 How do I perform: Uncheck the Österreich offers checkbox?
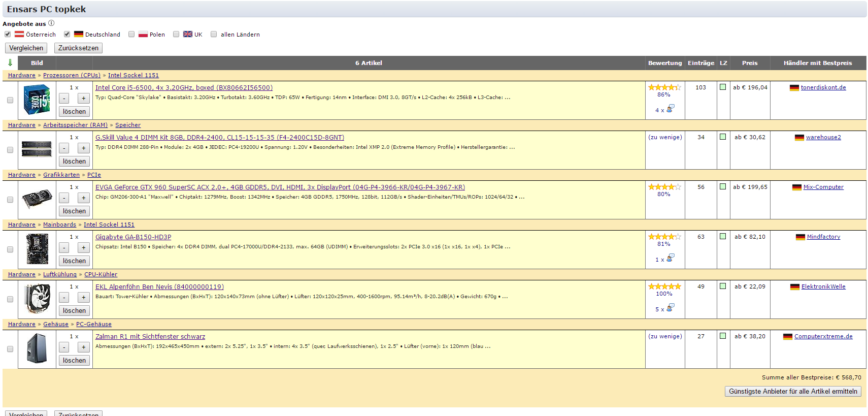8,34
